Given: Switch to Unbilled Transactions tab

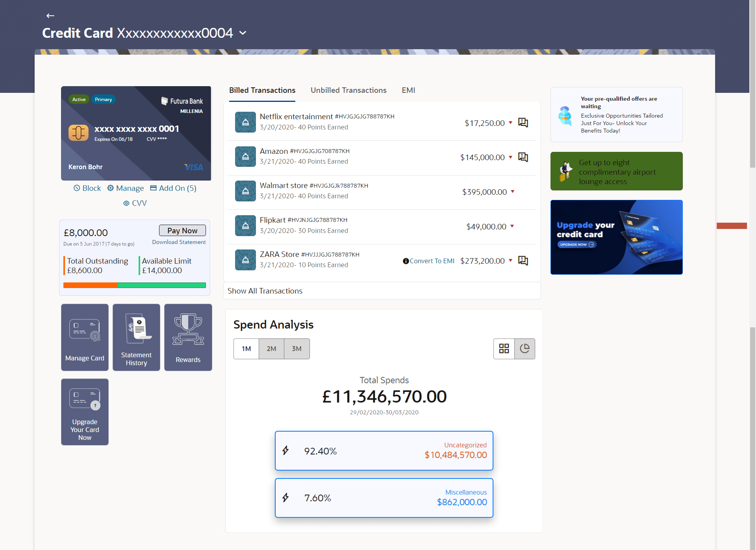Looking at the screenshot, I should coord(348,90).
